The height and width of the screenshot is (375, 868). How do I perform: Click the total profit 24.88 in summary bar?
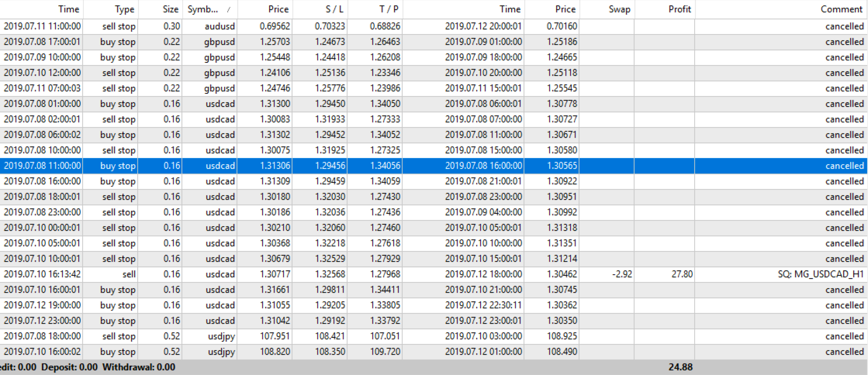(x=681, y=367)
